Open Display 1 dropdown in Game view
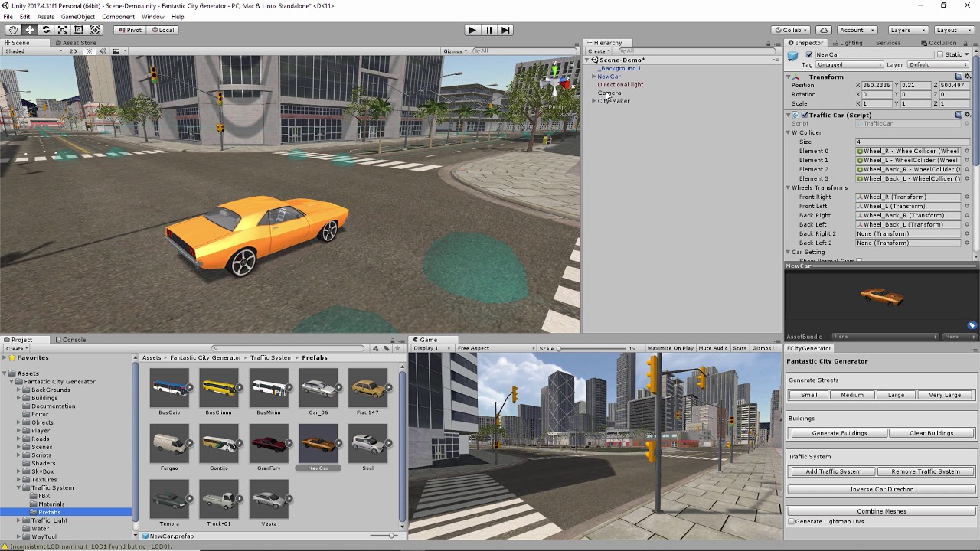 click(x=431, y=348)
